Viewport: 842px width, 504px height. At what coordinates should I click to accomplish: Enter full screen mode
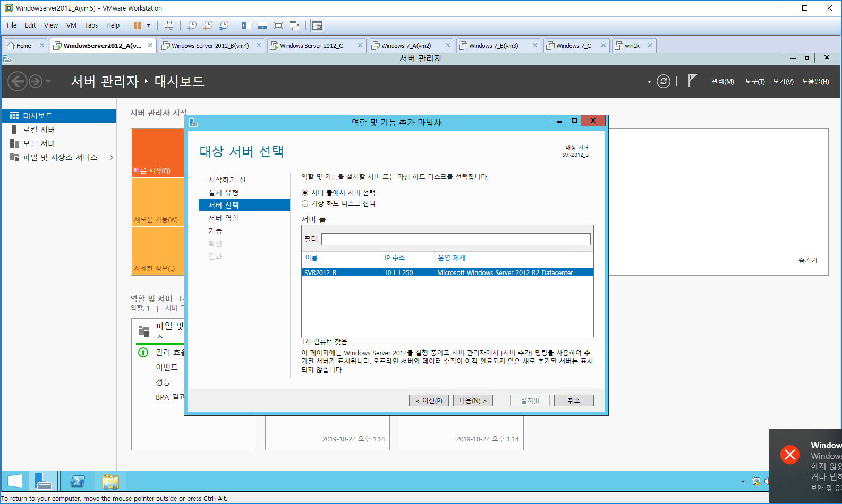pos(278,25)
